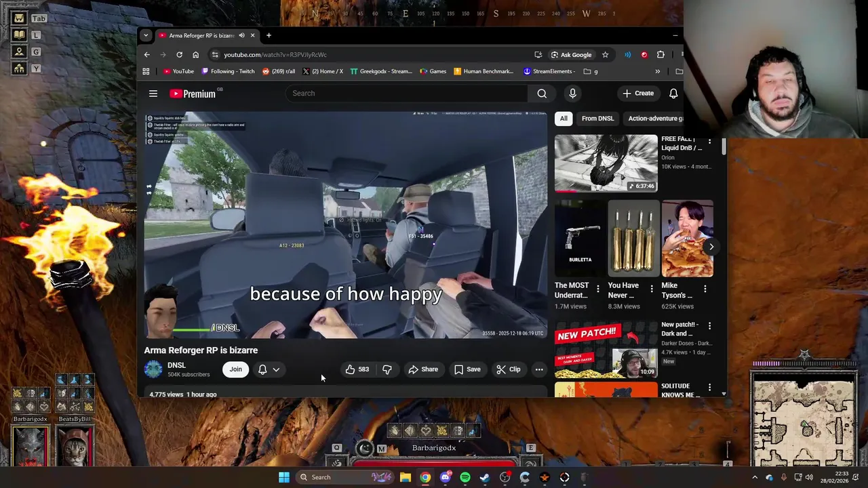Open options for New patch video
Image resolution: width=868 pixels, height=488 pixels.
pos(709,326)
